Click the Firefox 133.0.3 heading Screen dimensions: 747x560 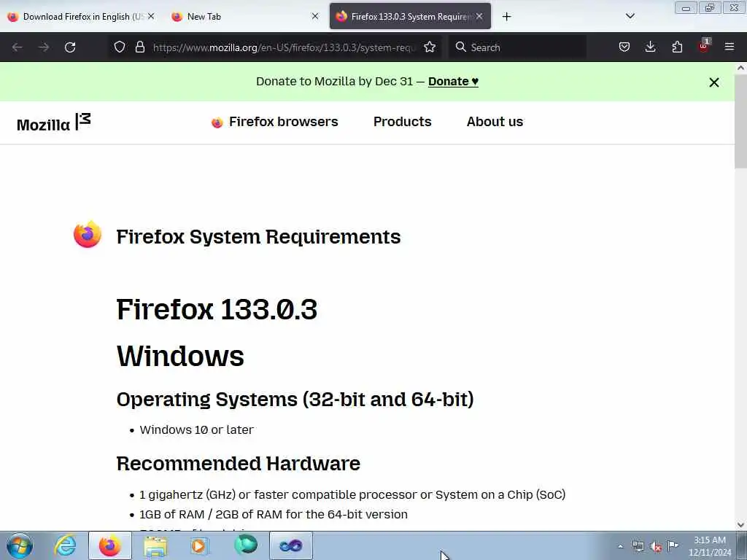point(217,309)
